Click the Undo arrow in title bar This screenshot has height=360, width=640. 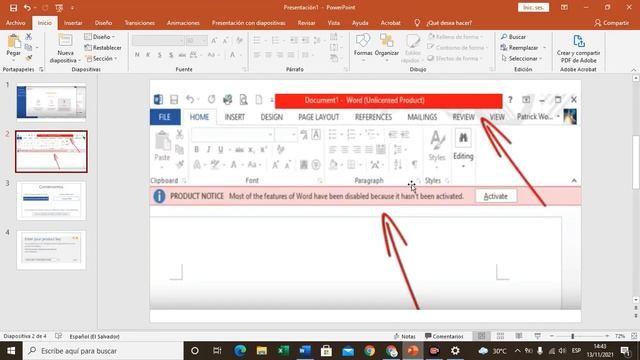coord(27,8)
